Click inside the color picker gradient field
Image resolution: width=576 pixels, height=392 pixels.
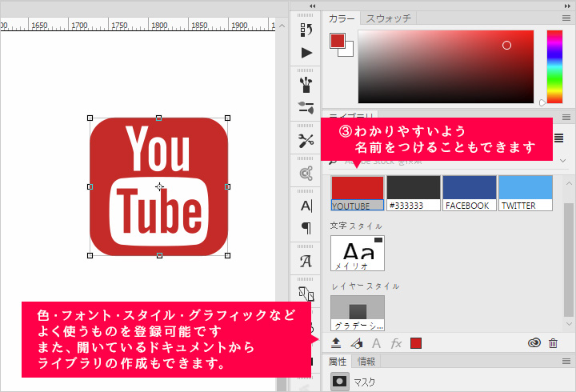coord(446,67)
